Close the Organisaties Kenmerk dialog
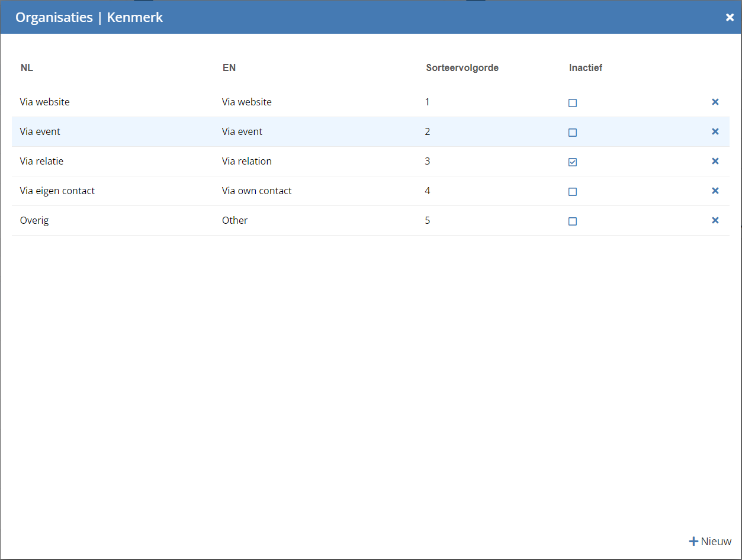This screenshot has width=742, height=560. (730, 17)
